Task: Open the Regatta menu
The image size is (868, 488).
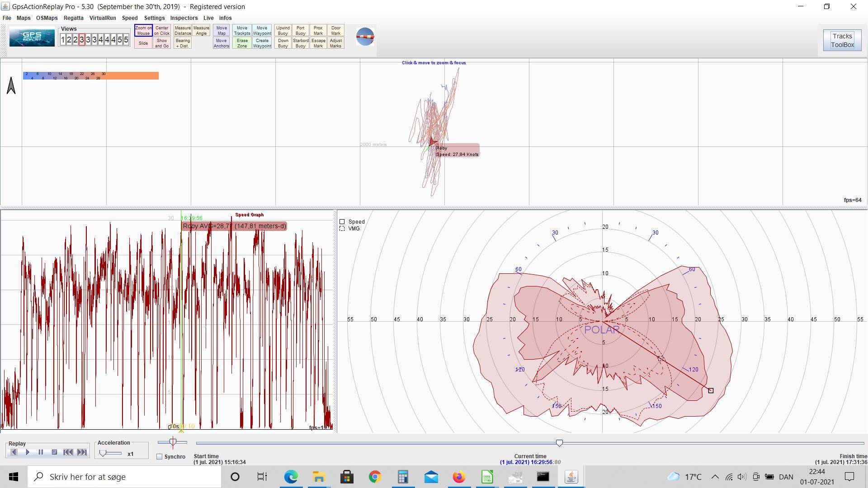Action: click(73, 18)
